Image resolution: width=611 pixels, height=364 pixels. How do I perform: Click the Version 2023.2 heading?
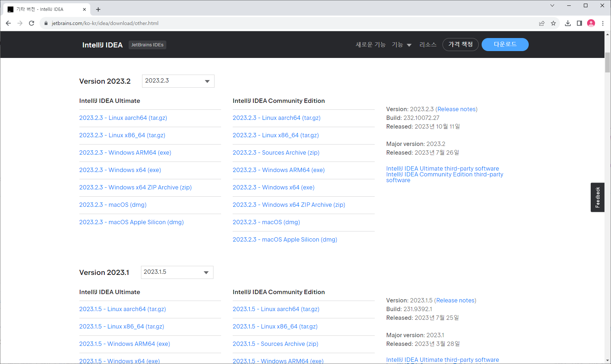(105, 81)
